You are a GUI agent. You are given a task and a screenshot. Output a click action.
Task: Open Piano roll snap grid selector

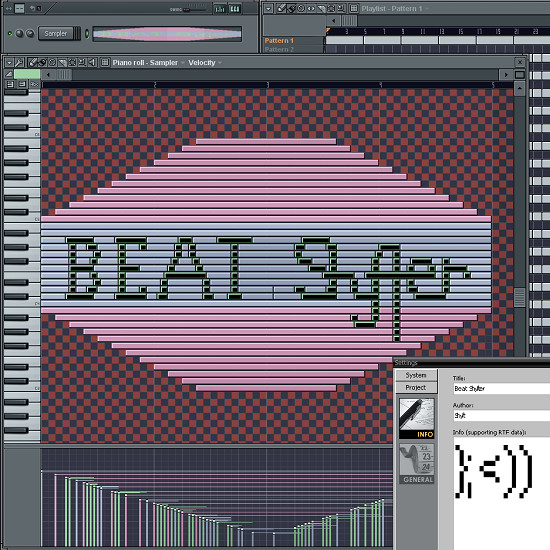coord(105,63)
